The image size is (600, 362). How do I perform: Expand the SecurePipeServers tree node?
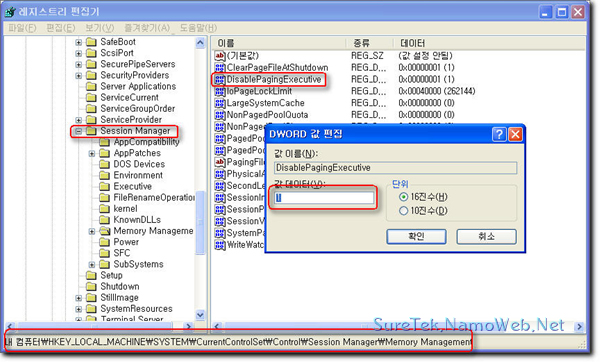(x=78, y=64)
